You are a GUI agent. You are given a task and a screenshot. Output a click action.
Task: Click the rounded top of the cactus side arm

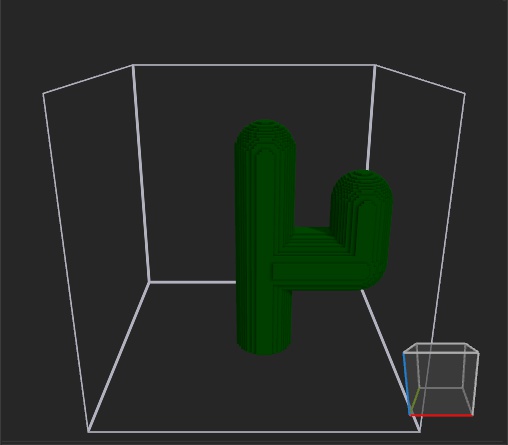click(x=363, y=184)
